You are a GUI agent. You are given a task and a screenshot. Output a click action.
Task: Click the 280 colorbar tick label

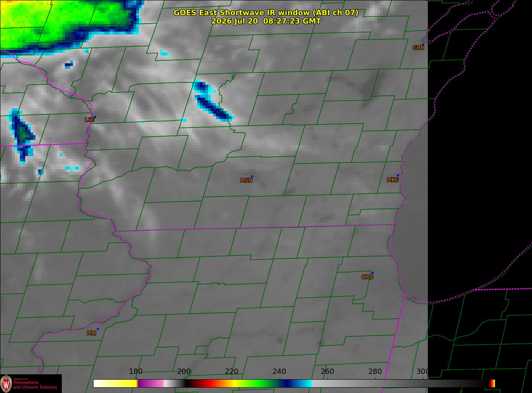(375, 371)
